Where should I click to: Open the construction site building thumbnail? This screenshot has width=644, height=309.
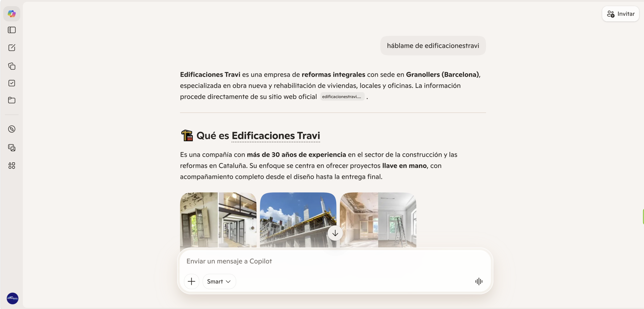tap(298, 220)
